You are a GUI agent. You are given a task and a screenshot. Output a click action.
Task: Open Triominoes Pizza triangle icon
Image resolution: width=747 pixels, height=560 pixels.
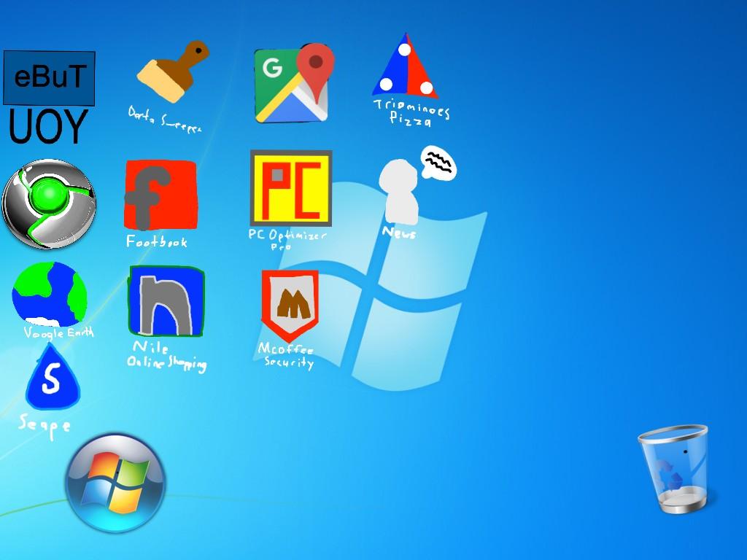pyautogui.click(x=405, y=66)
